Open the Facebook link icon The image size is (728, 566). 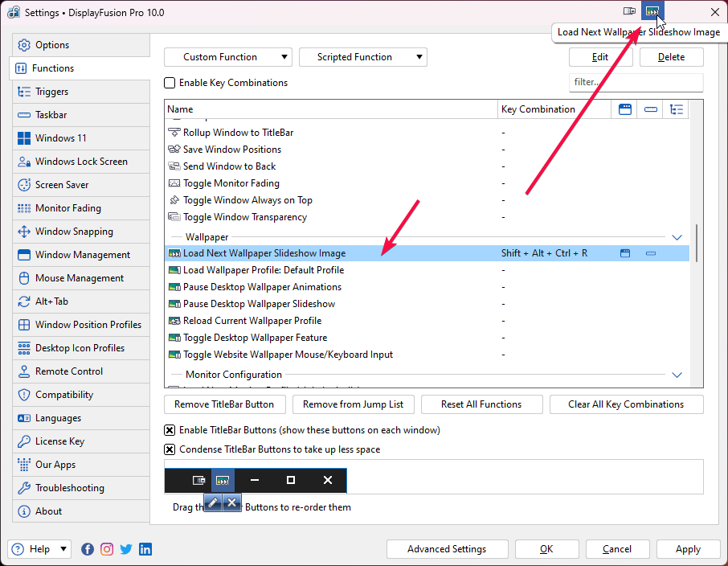(x=88, y=549)
